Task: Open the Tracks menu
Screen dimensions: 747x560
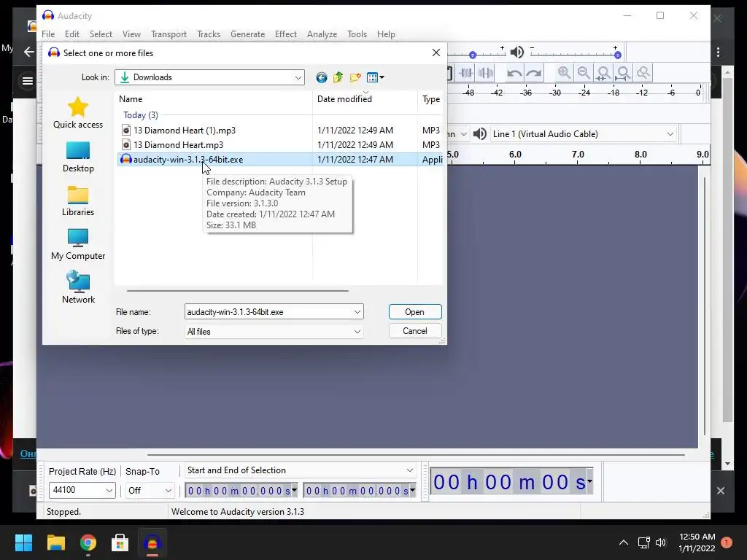Action: coord(209,34)
